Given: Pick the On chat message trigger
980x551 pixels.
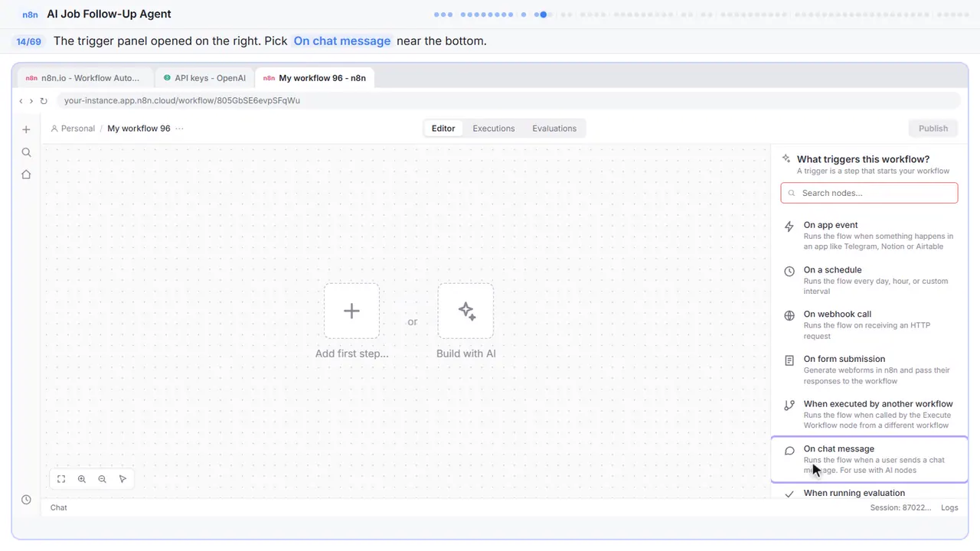Looking at the screenshot, I should click(870, 459).
